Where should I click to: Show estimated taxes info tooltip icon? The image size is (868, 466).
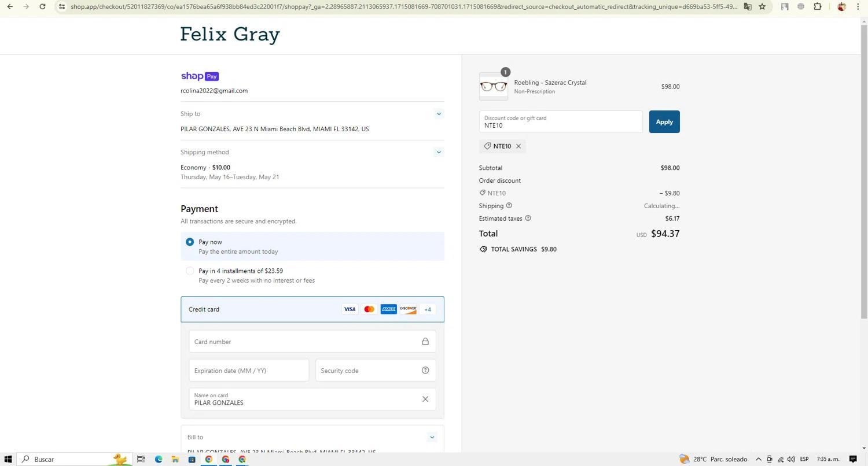click(528, 218)
